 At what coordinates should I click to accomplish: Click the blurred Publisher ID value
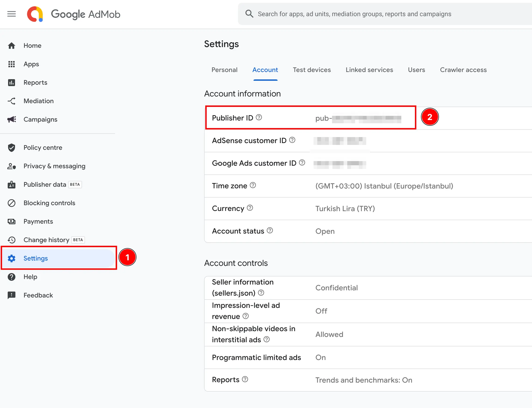[358, 118]
